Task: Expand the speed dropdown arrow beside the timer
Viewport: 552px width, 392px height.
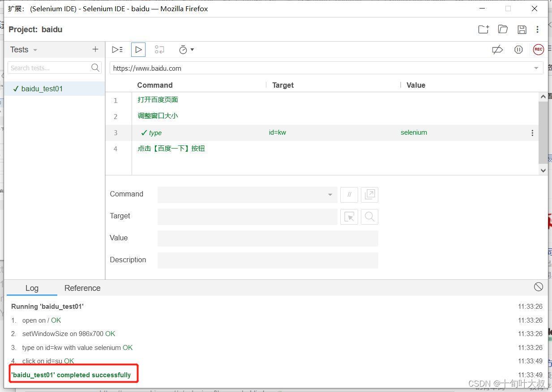Action: [193, 50]
